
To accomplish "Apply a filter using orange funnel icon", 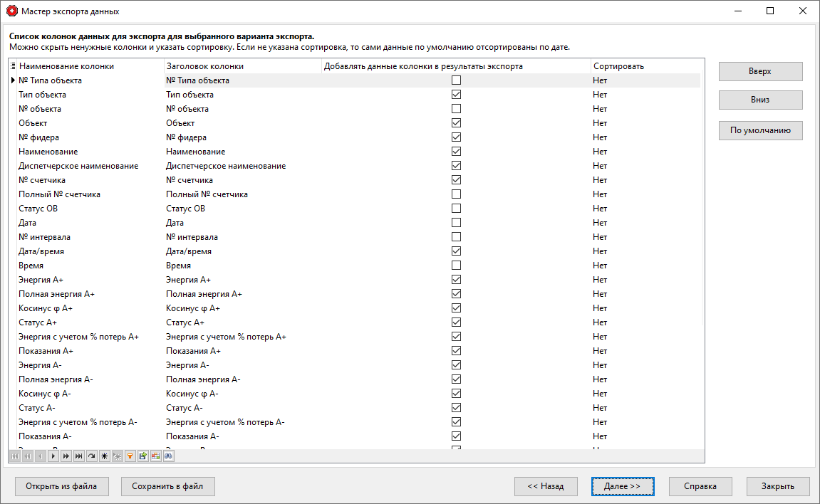I will [129, 456].
